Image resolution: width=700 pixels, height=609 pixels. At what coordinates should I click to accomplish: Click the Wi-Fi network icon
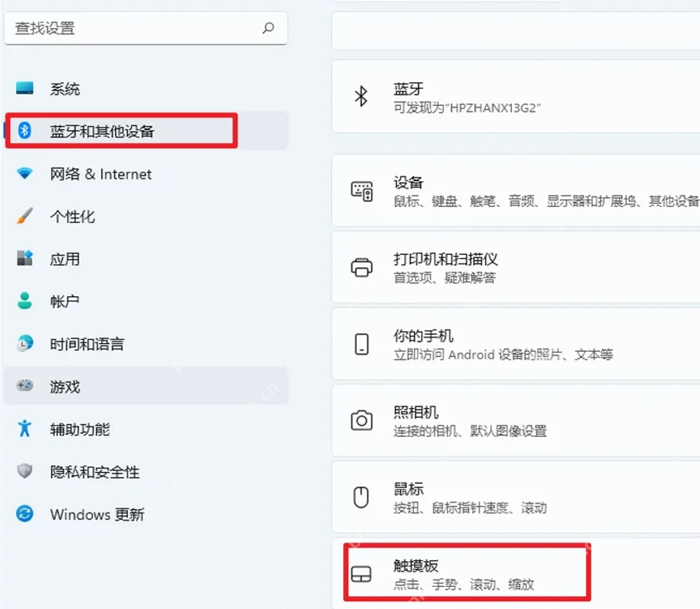point(24,174)
